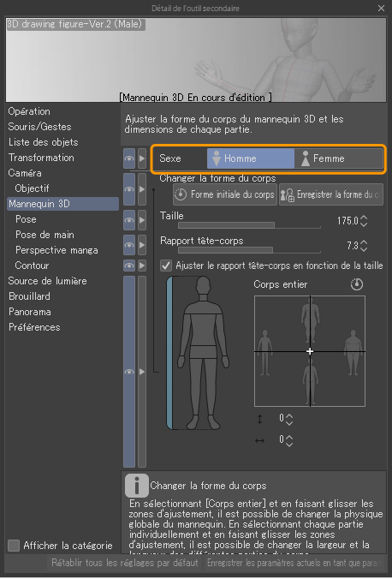Click the Forme initiale du corps reset button
Screen dimensions: 392x579
[225, 194]
